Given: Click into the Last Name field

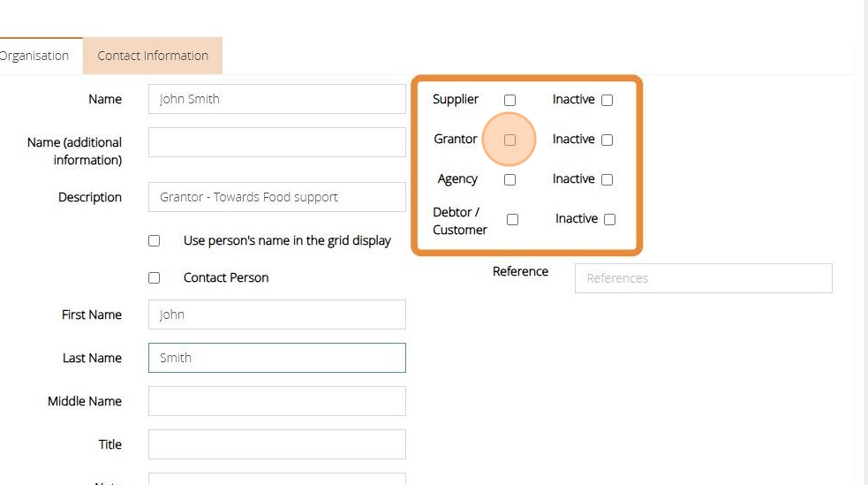Looking at the screenshot, I should 276,358.
